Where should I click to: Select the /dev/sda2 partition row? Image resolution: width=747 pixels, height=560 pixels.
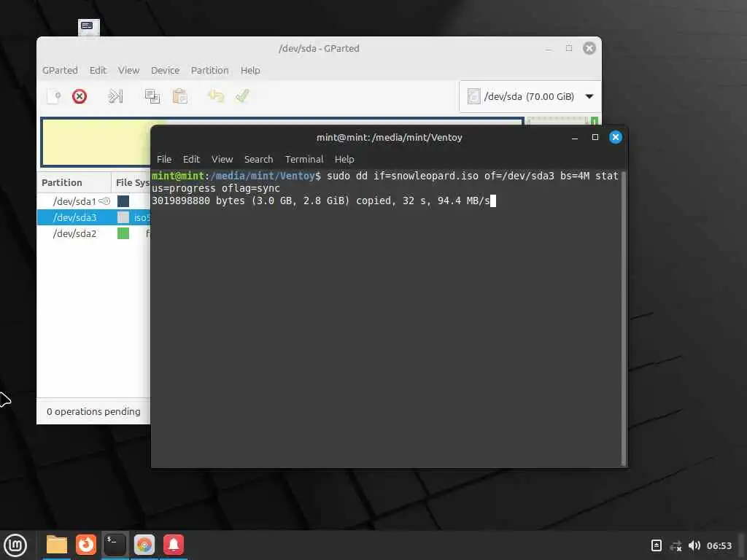[94, 234]
